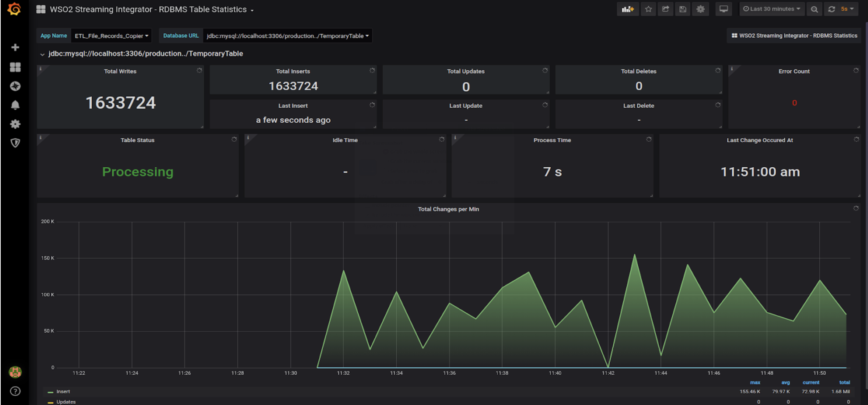The width and height of the screenshot is (868, 405).
Task: Open the Explore compass icon
Action: (15, 86)
